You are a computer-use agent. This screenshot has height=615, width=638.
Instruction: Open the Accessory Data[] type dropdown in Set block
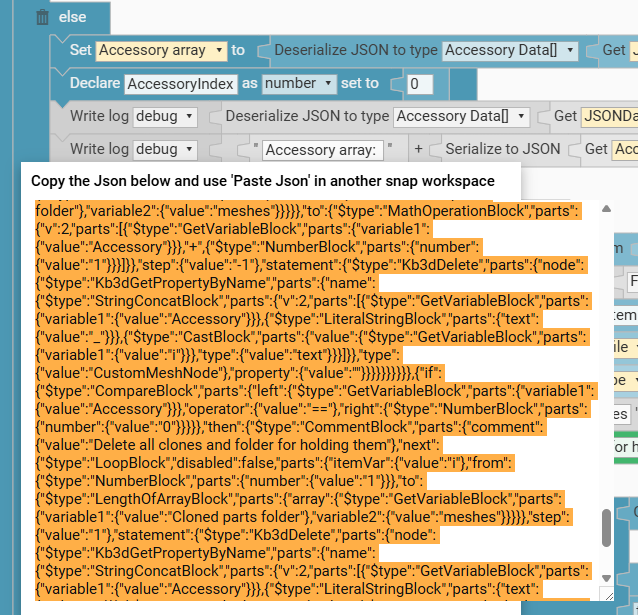pyautogui.click(x=510, y=50)
